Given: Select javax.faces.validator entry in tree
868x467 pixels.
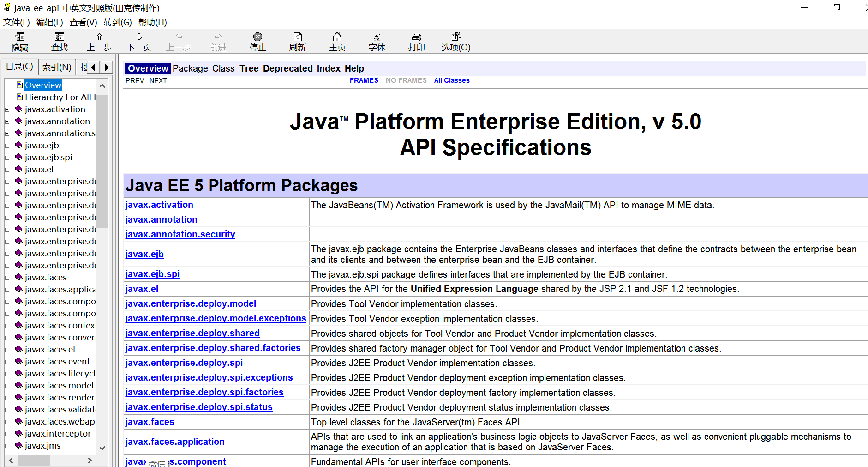Looking at the screenshot, I should (x=60, y=409).
